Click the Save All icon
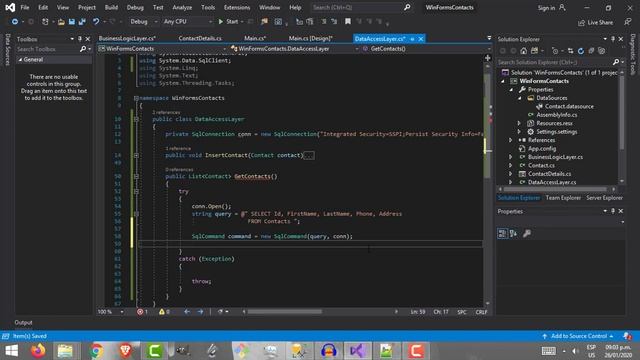This screenshot has width=640, height=360. click(x=82, y=22)
